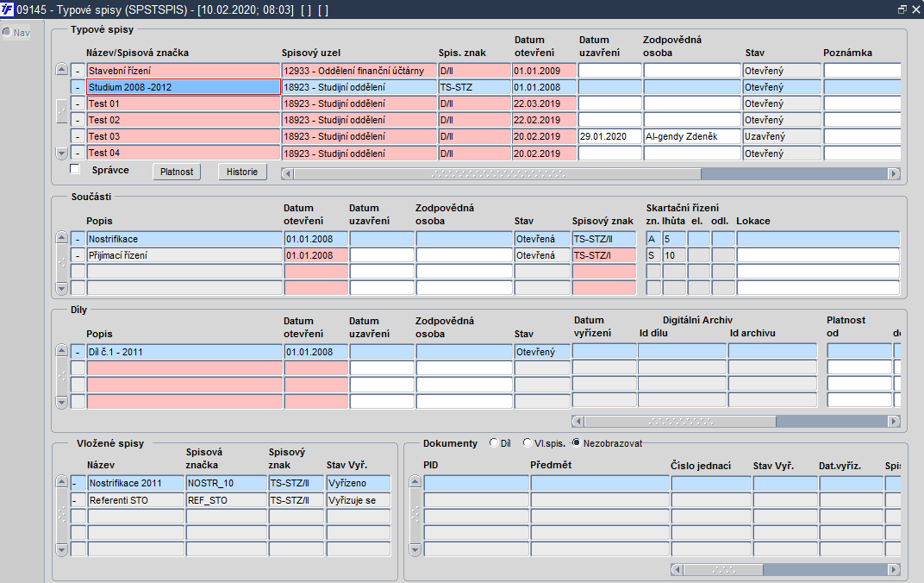
Task: Click left arrow of Typové spisy horizontal scrollbar
Action: coord(288,174)
